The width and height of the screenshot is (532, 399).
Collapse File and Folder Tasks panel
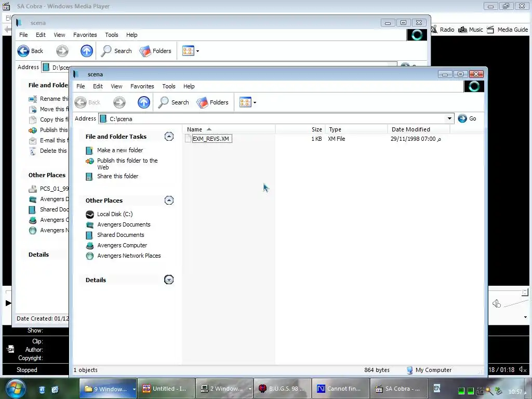(169, 137)
